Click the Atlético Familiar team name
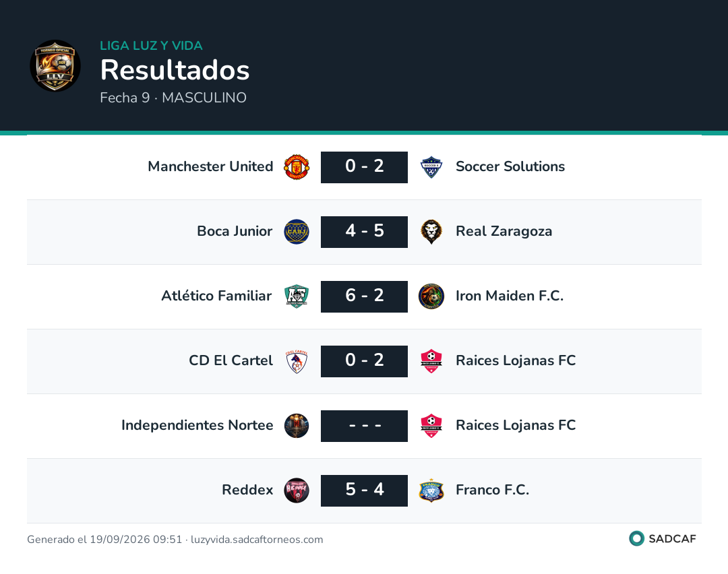This screenshot has width=728, height=574. (216, 296)
